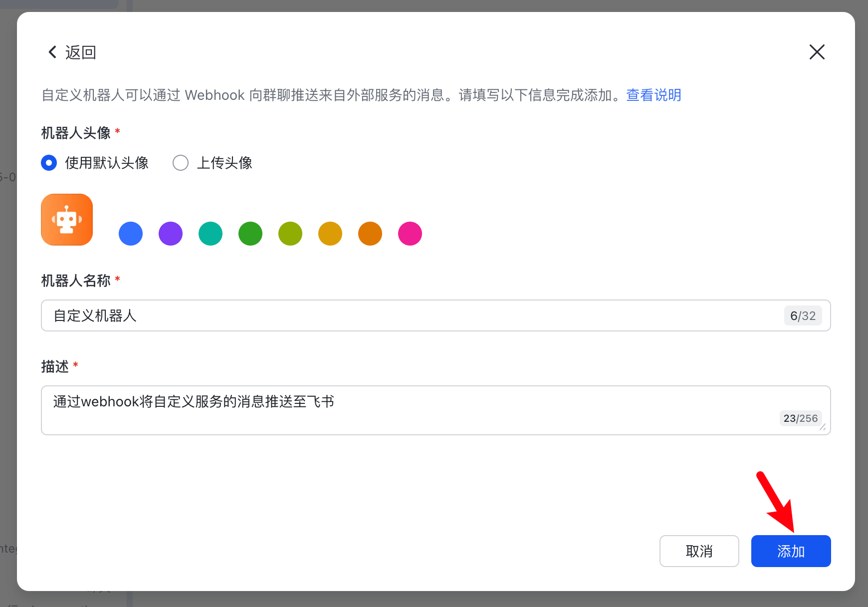Choose the green avatar color
The image size is (868, 607).
tap(250, 234)
